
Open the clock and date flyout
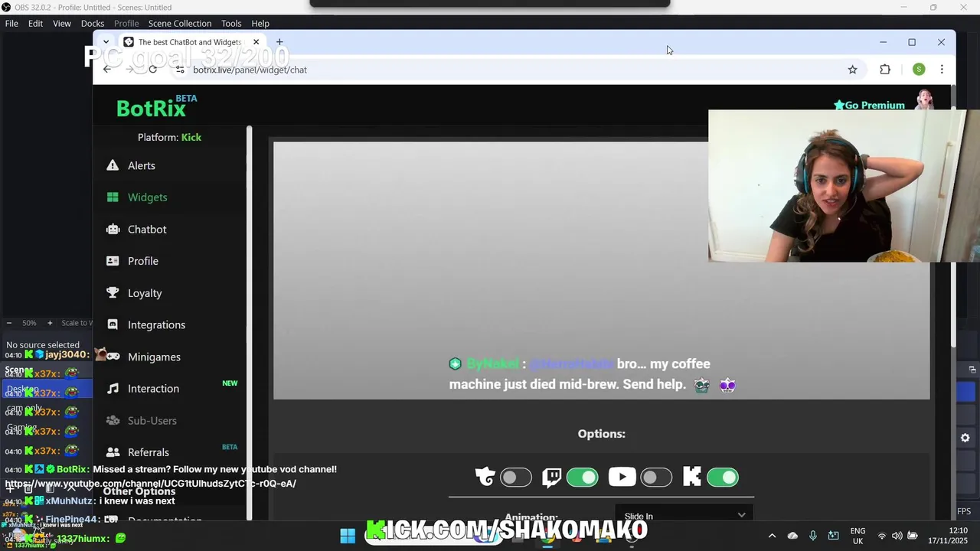[x=947, y=536]
